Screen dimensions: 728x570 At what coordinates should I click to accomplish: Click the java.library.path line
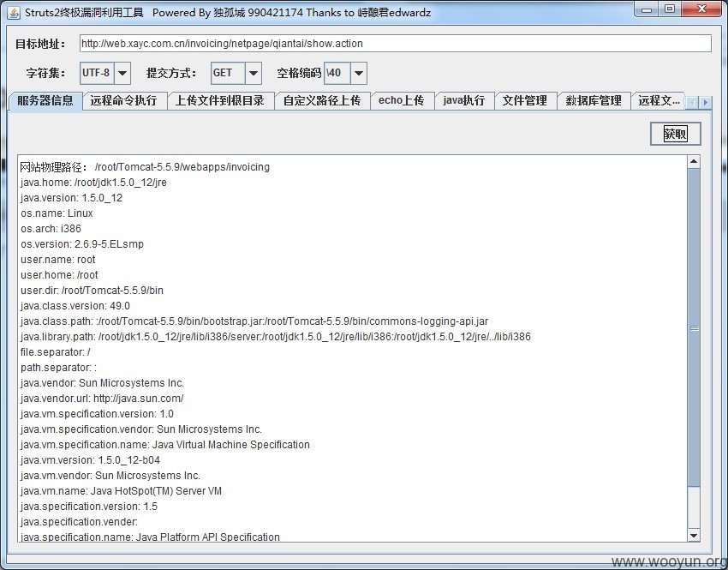(x=275, y=336)
